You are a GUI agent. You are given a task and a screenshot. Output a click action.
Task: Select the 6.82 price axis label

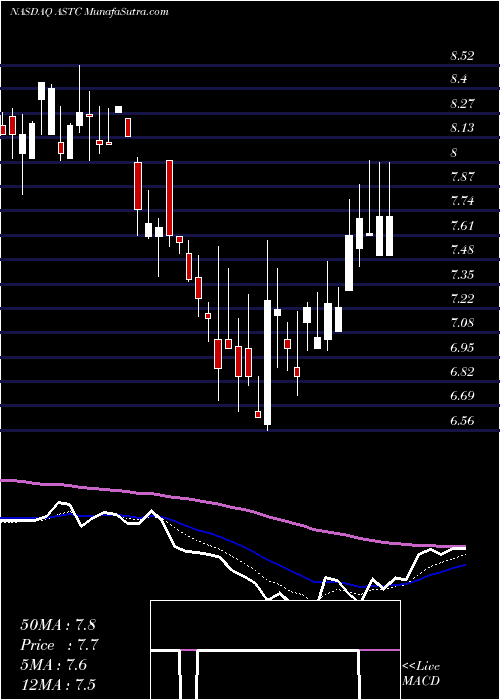pos(462,371)
